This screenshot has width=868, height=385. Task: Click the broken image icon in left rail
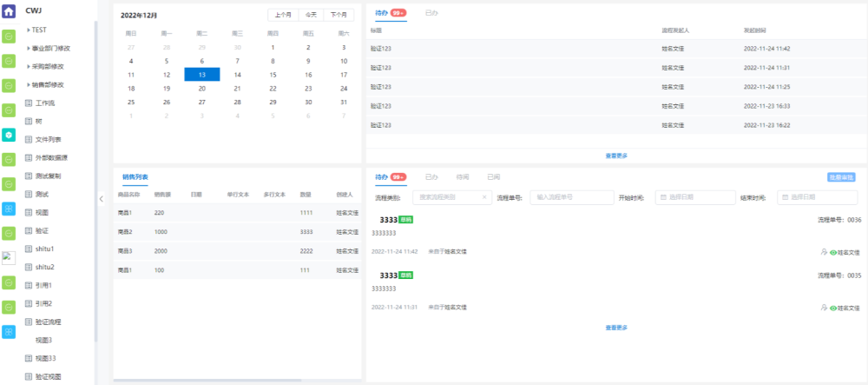9,257
